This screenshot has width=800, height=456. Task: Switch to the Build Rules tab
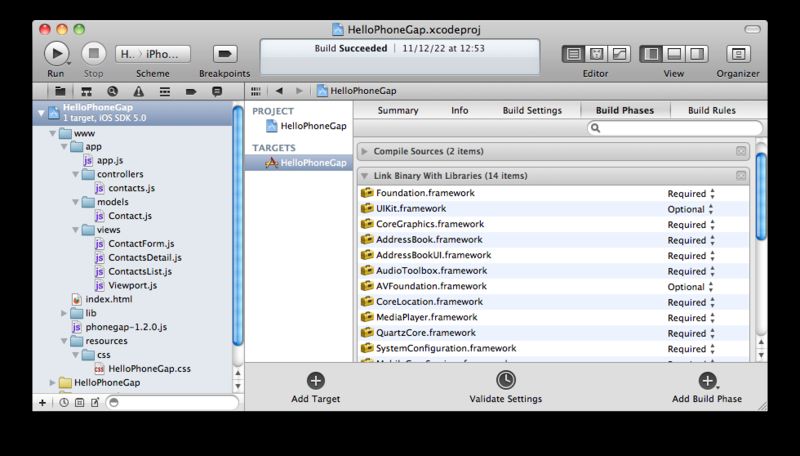coord(712,110)
